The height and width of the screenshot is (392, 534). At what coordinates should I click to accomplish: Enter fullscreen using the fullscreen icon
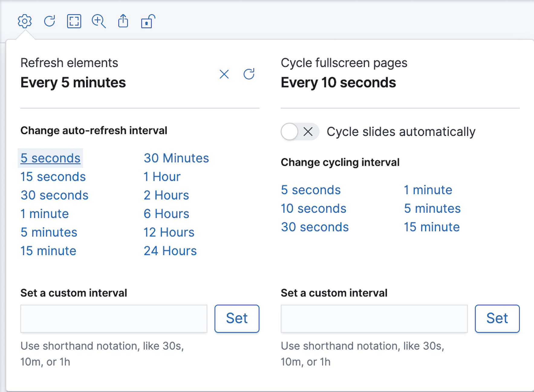(x=74, y=21)
